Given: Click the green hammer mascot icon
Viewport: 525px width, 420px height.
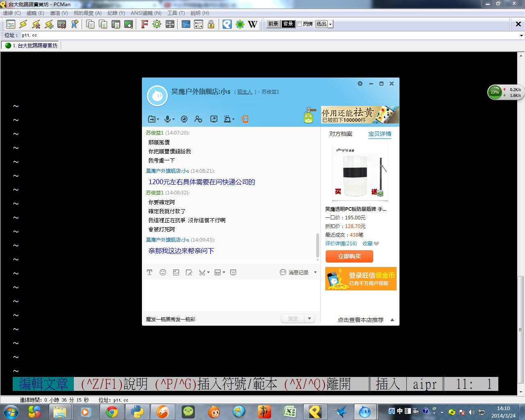Looking at the screenshot, I should click(x=309, y=115).
